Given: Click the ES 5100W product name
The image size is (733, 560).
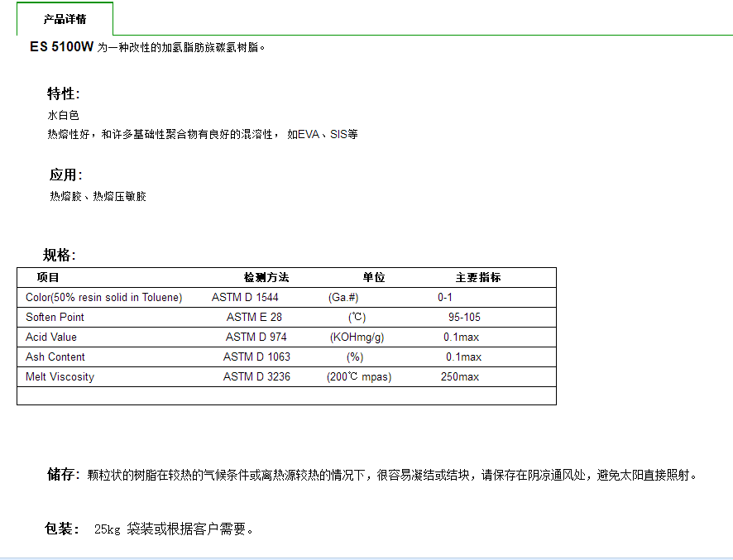Looking at the screenshot, I should click(x=61, y=47).
